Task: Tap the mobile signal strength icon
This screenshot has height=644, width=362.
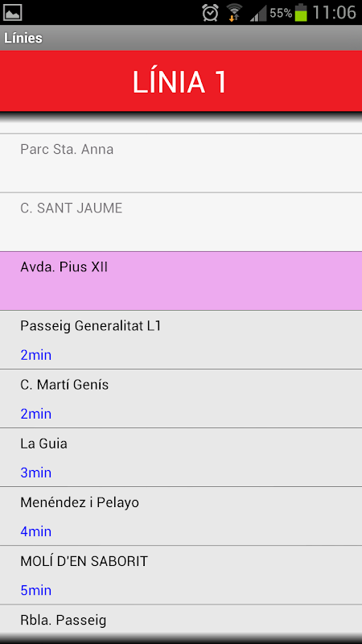Action: pos(258,13)
